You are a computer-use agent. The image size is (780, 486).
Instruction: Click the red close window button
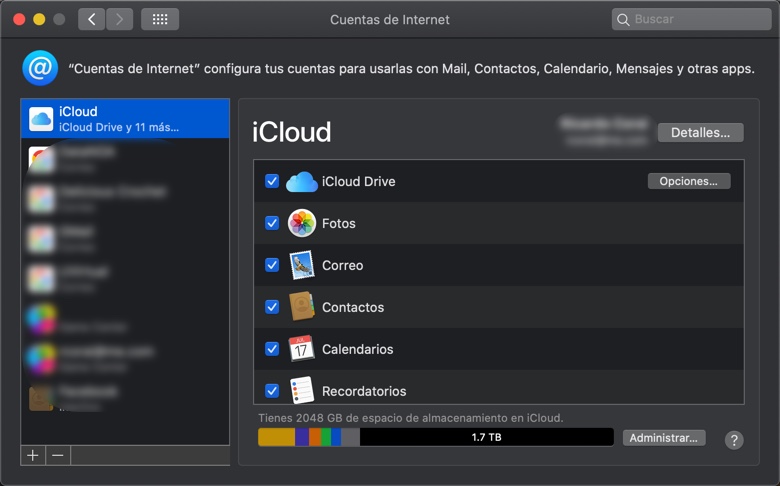click(x=19, y=19)
